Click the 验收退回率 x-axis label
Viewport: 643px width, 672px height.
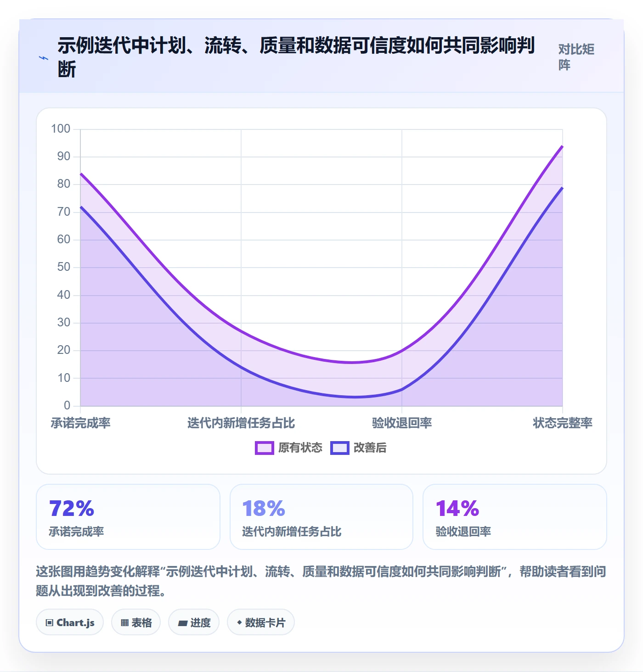[402, 423]
